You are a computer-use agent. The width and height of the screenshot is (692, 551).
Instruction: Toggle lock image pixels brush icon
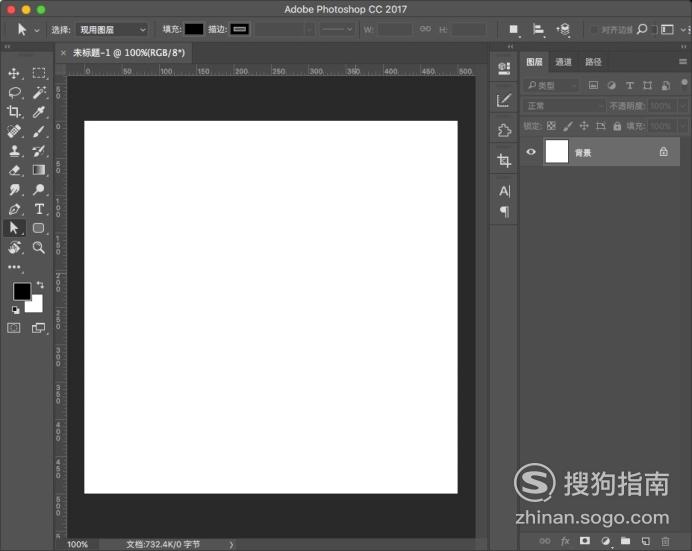pos(568,126)
